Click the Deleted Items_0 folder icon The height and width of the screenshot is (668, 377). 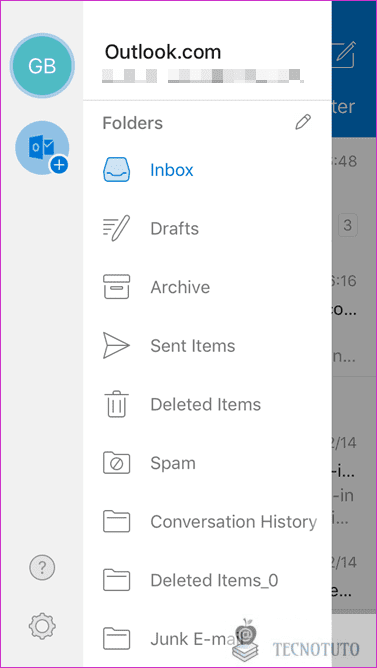click(116, 580)
